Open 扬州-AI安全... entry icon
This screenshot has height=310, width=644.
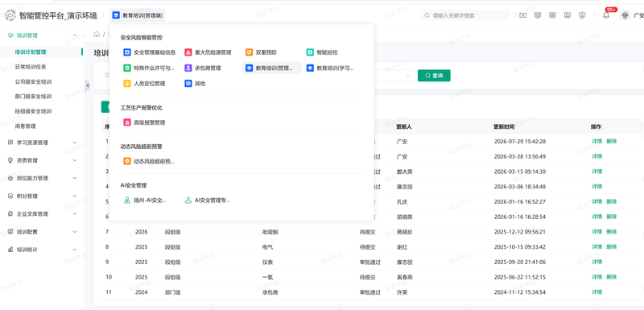click(127, 200)
